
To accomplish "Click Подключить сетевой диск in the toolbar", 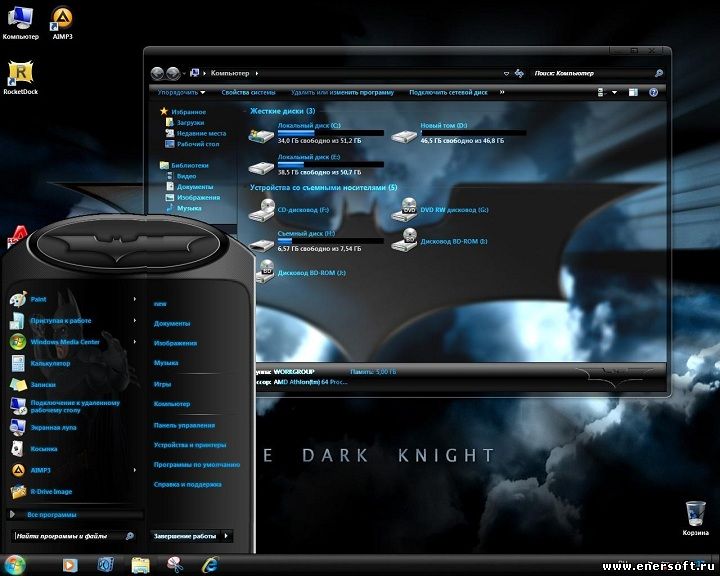I will point(448,92).
